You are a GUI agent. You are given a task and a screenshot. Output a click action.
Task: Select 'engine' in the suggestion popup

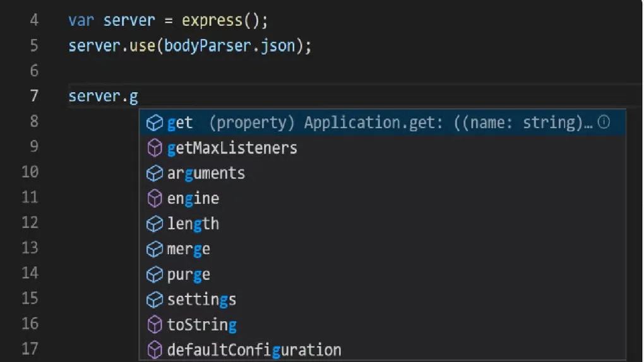tap(383, 199)
